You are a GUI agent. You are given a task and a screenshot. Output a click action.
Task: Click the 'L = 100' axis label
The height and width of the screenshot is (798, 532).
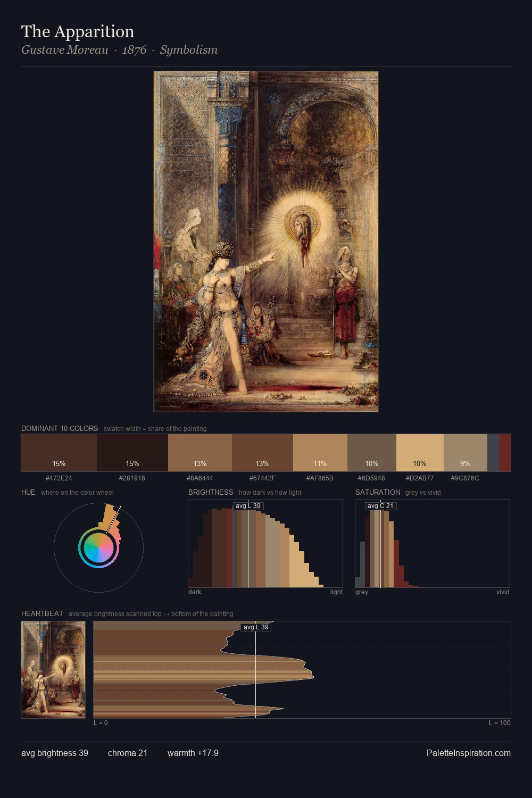coord(500,723)
